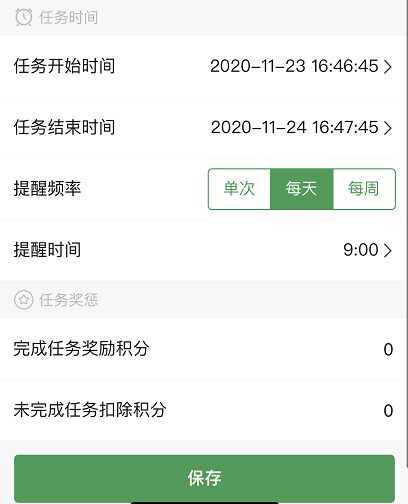Click the alarm clock icon beside 任务时间

pyautogui.click(x=24, y=17)
